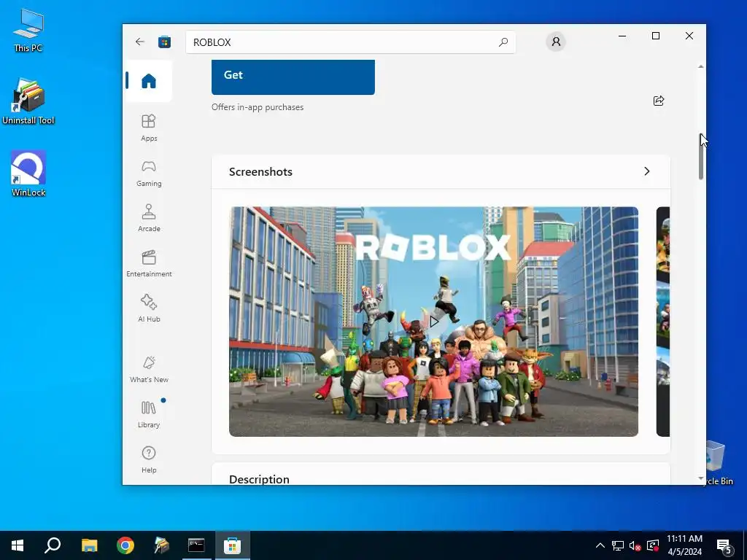Open the Command Prompt taskbar window
Viewport: 747px width, 560px height.
[196, 545]
